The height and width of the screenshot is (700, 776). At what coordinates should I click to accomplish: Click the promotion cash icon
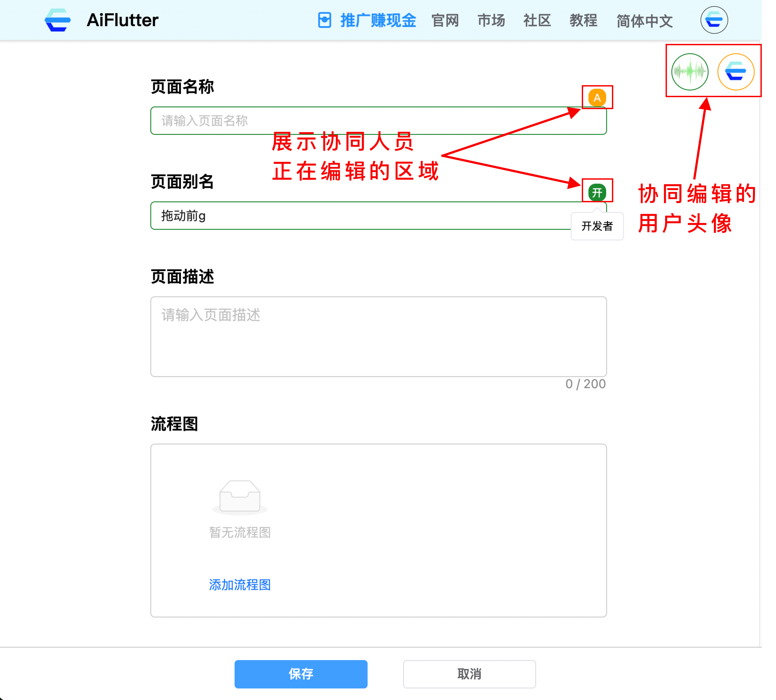click(325, 20)
